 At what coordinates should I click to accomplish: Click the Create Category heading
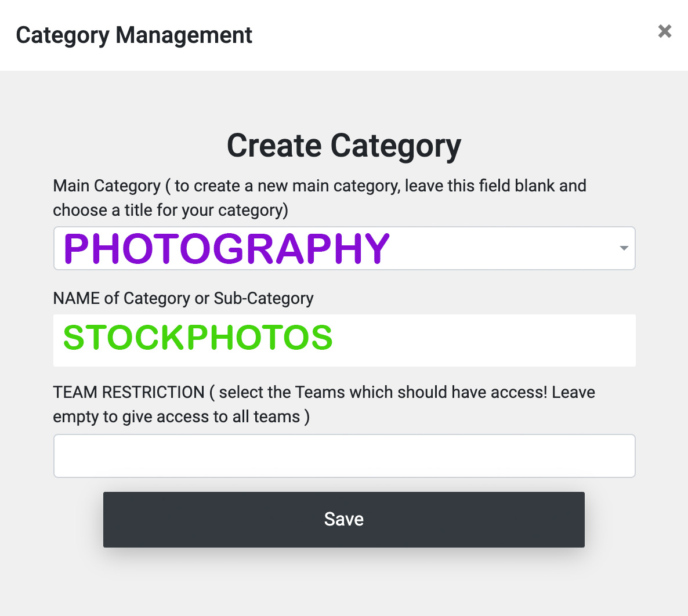pyautogui.click(x=344, y=145)
